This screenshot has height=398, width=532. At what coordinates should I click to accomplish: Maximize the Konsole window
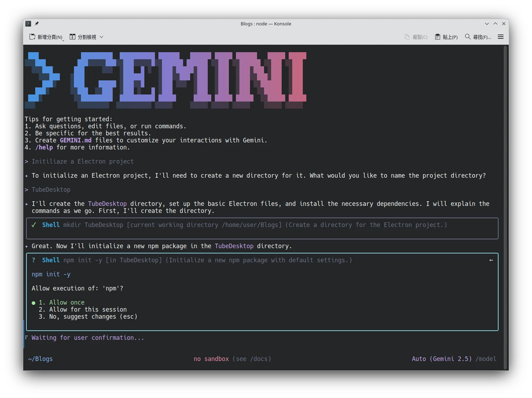495,24
